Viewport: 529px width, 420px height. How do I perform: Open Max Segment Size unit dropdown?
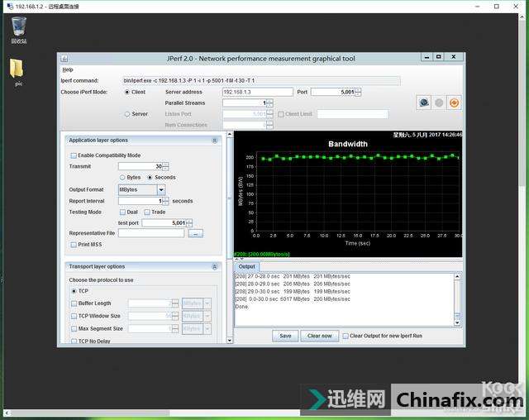pyautogui.click(x=207, y=328)
